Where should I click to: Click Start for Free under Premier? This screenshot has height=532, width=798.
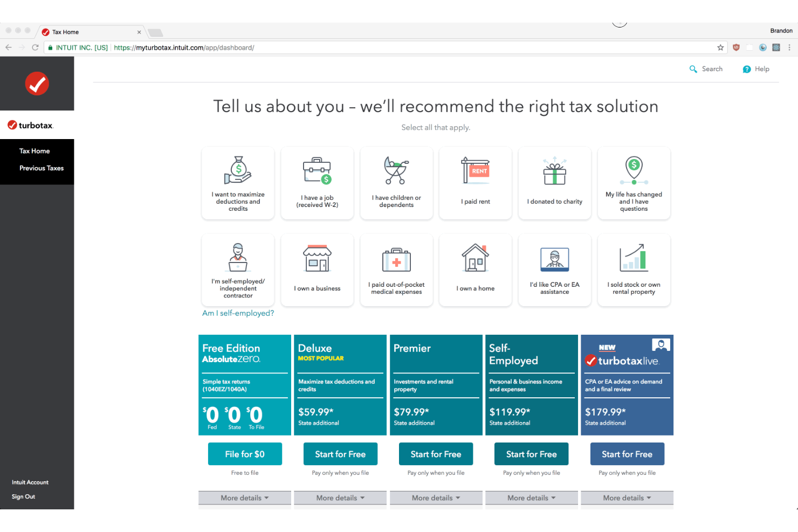(436, 454)
